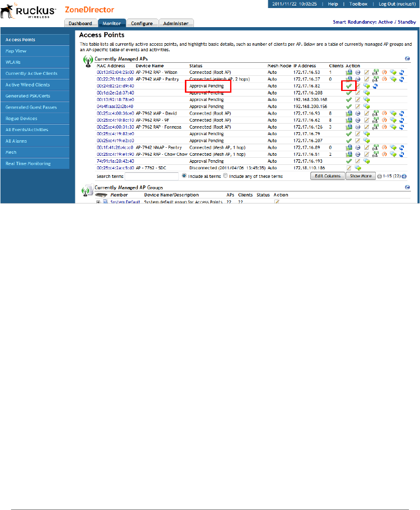The height and width of the screenshot is (510, 420).
Task: Edit the disconnected AP - 7762 - SDC
Action: (349, 168)
